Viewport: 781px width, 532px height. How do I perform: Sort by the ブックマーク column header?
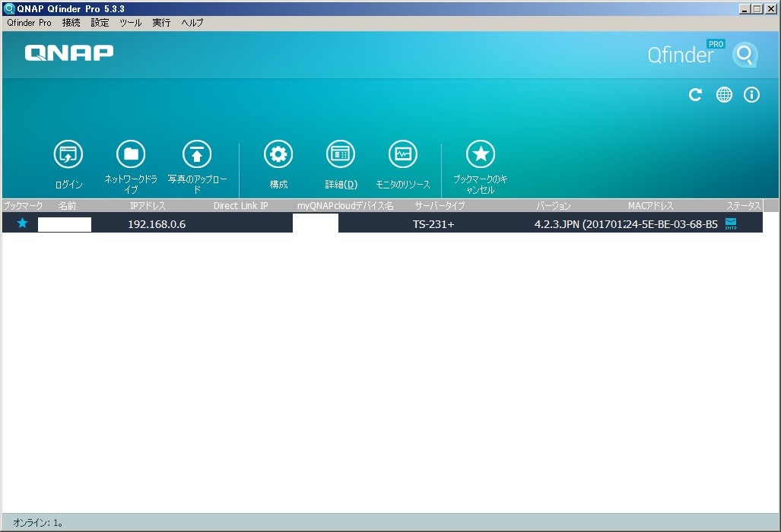[23, 205]
